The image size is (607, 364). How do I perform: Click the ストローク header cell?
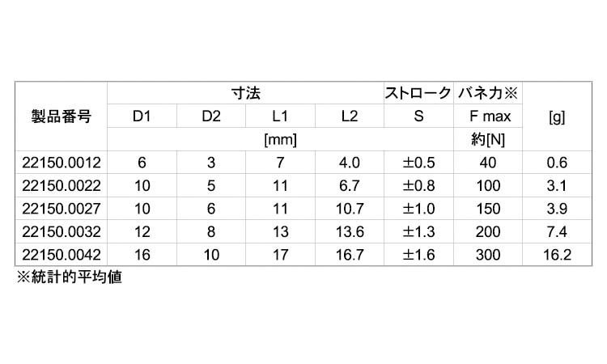pyautogui.click(x=418, y=93)
